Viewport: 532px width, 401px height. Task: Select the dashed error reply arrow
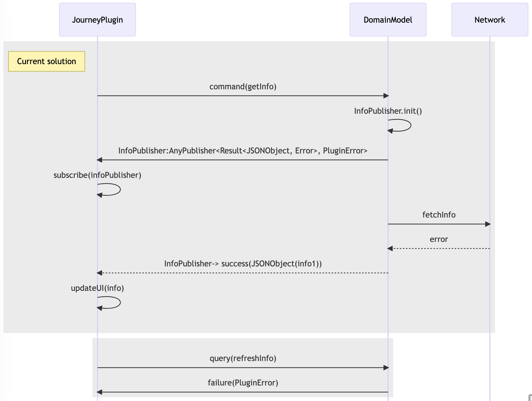(439, 248)
